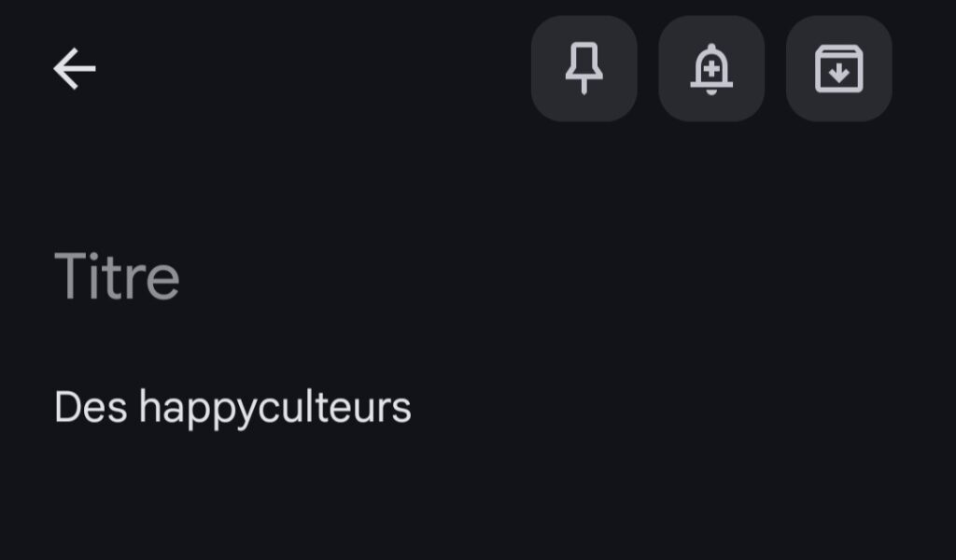Pin this note with the pushpin icon
Viewport: 956px width, 560px height.
(584, 69)
